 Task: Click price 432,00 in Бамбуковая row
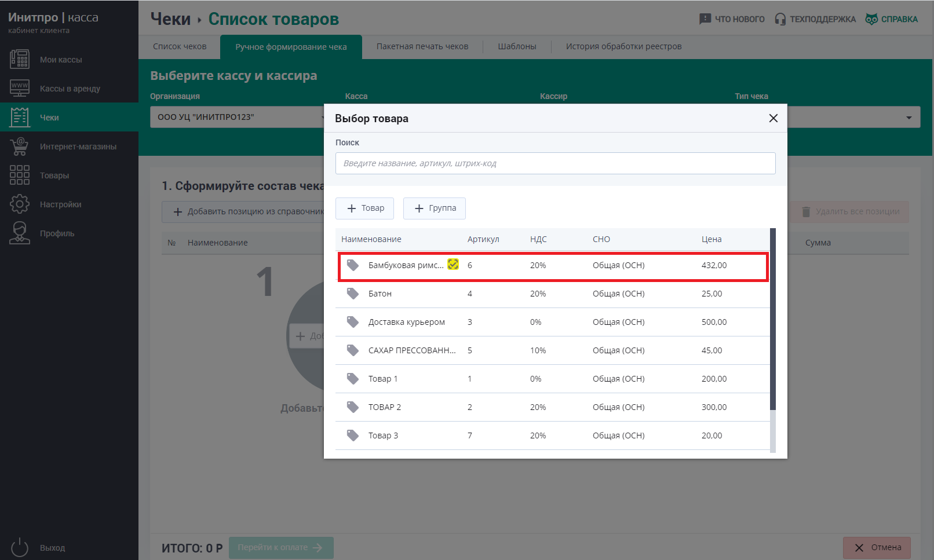point(714,265)
